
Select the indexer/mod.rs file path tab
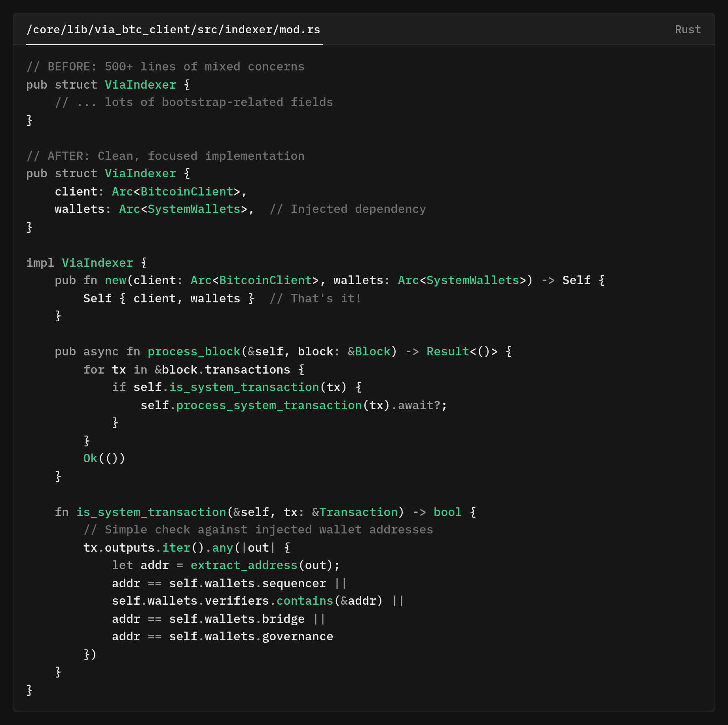[173, 30]
